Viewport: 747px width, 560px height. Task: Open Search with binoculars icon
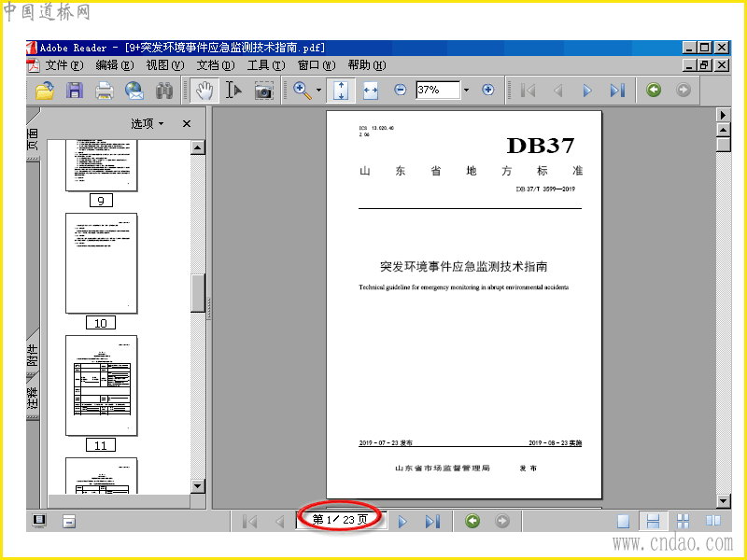click(164, 90)
